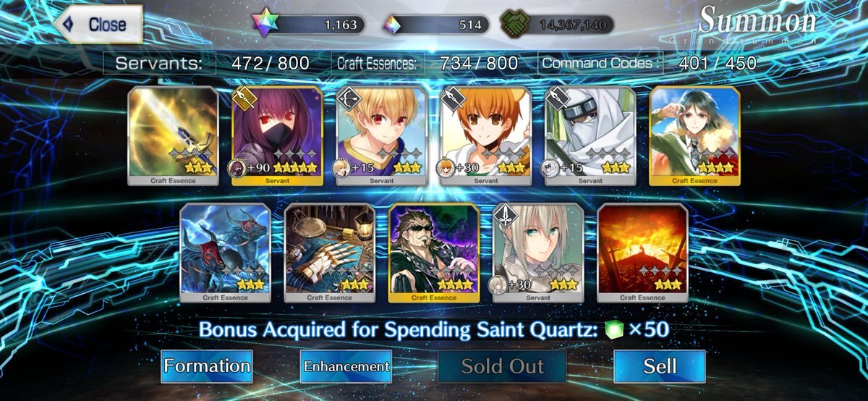Tap the Rare Prism crystal icon
The width and height of the screenshot is (868, 401).
392,24
